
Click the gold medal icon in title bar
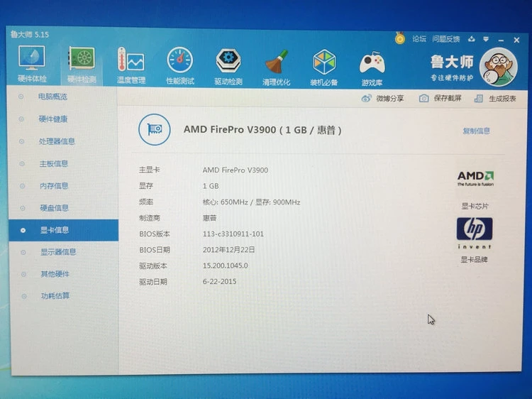click(400, 38)
